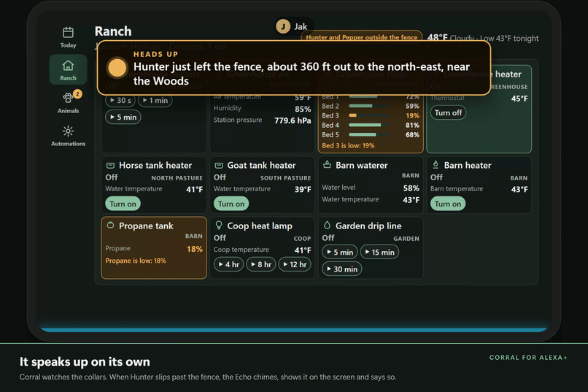
Task: Click the Barn temperature 43°F reading
Action: pyautogui.click(x=479, y=189)
